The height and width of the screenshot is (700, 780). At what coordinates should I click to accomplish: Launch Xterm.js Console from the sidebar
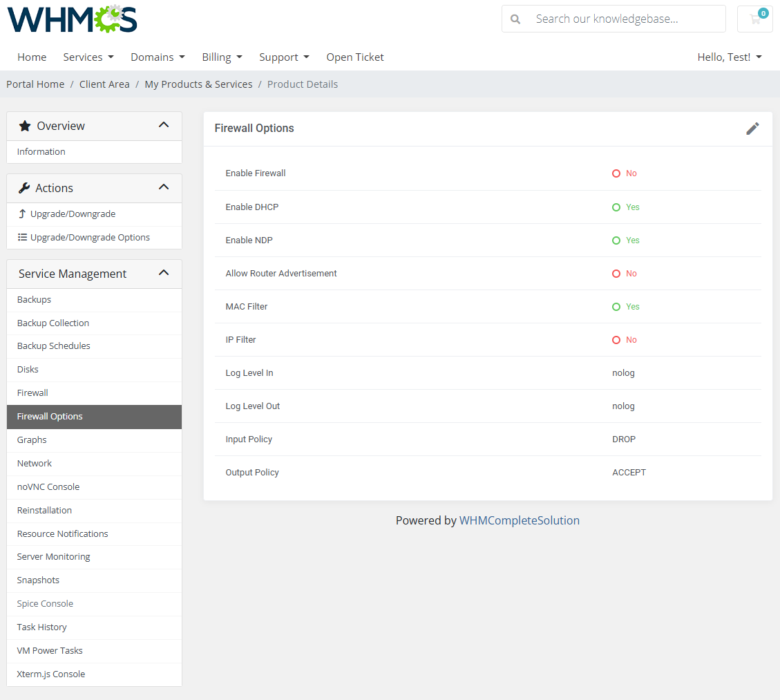(94, 674)
